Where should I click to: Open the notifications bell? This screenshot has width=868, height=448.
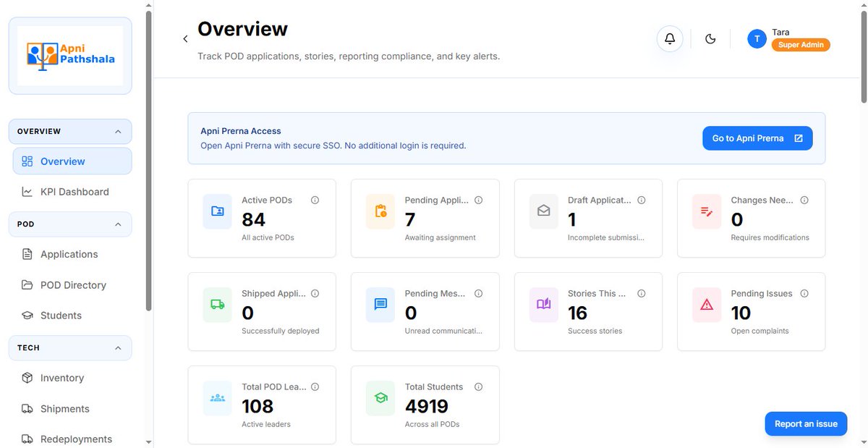670,38
